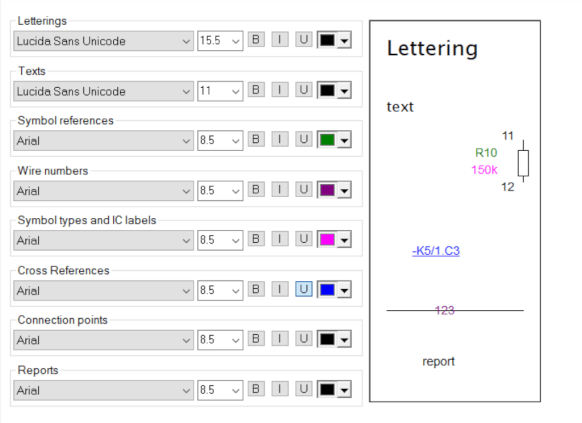Pick the black Connection points color swatch
Screen dimensions: 582x423
coord(327,340)
